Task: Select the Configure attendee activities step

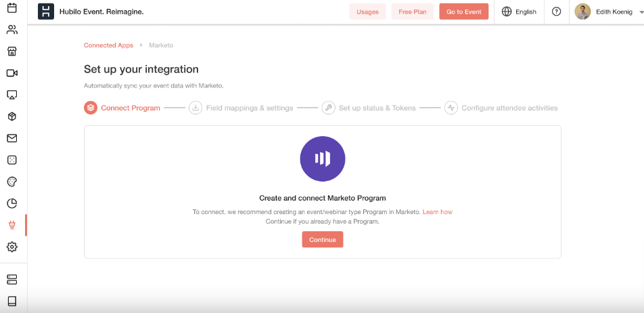Action: 501,108
